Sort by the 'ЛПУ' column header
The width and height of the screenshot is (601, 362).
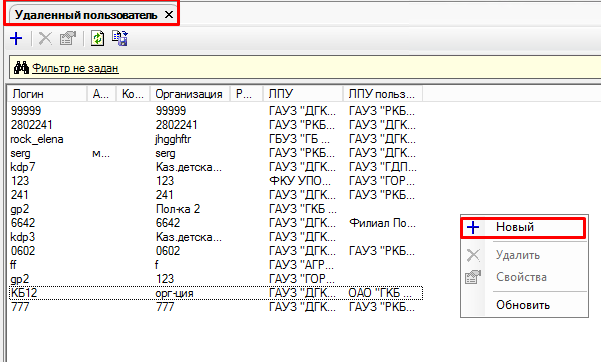click(x=303, y=94)
